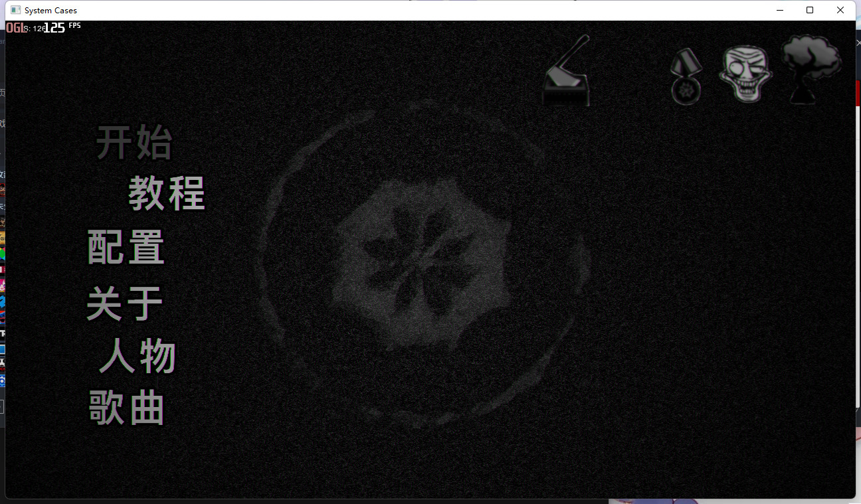Click the System Cases title text
The width and height of the screenshot is (861, 504).
pyautogui.click(x=50, y=11)
